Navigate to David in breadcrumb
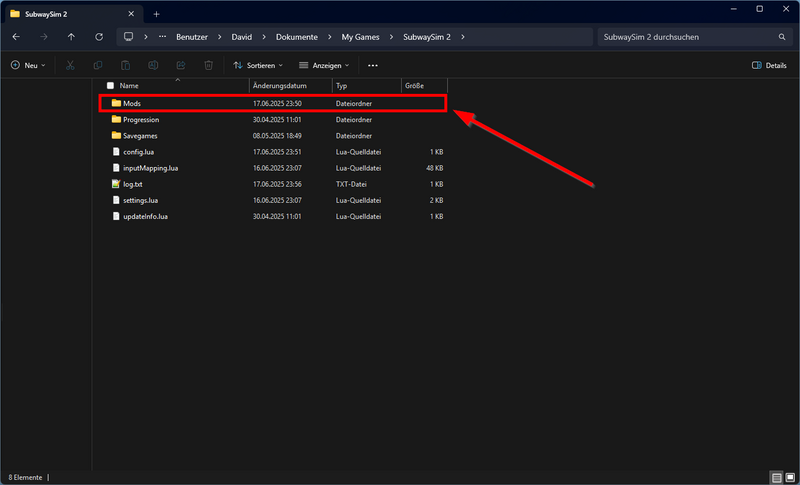Viewport: 800px width, 485px height. click(x=242, y=37)
